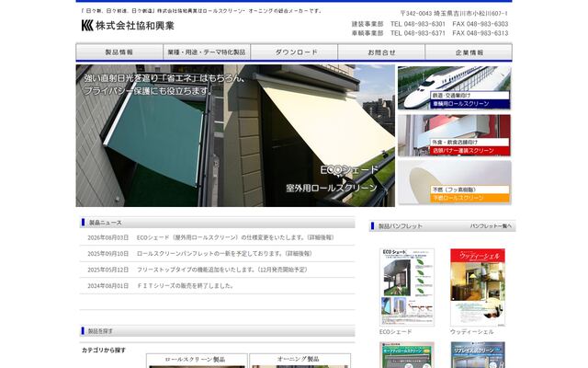Click パンフレット一覧へ link
This screenshot has height=368, width=588.
click(x=491, y=226)
